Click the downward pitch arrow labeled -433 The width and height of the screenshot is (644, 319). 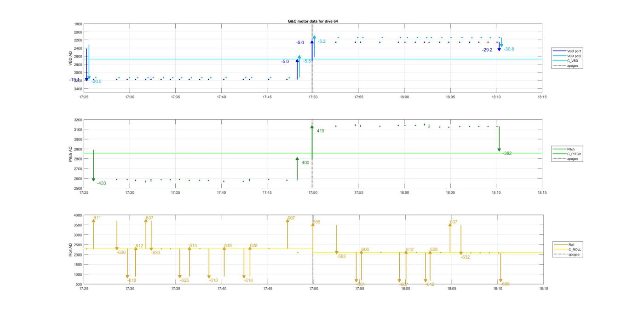pyautogui.click(x=93, y=166)
